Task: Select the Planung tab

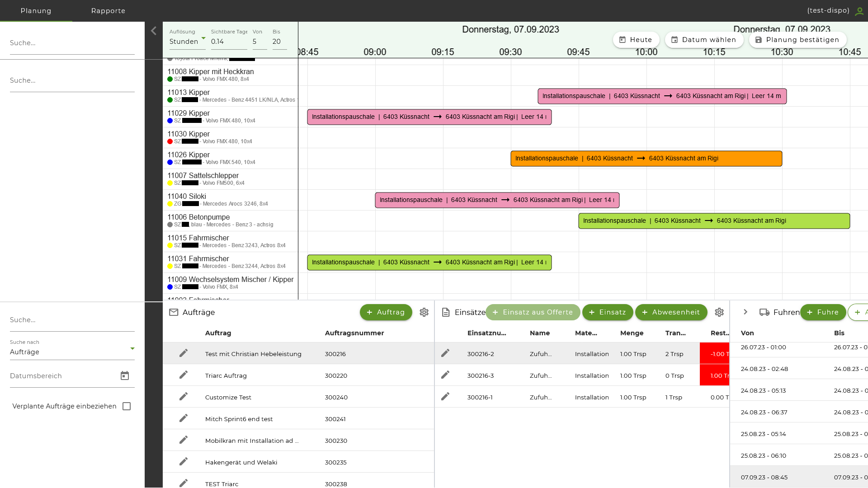Action: [x=36, y=11]
